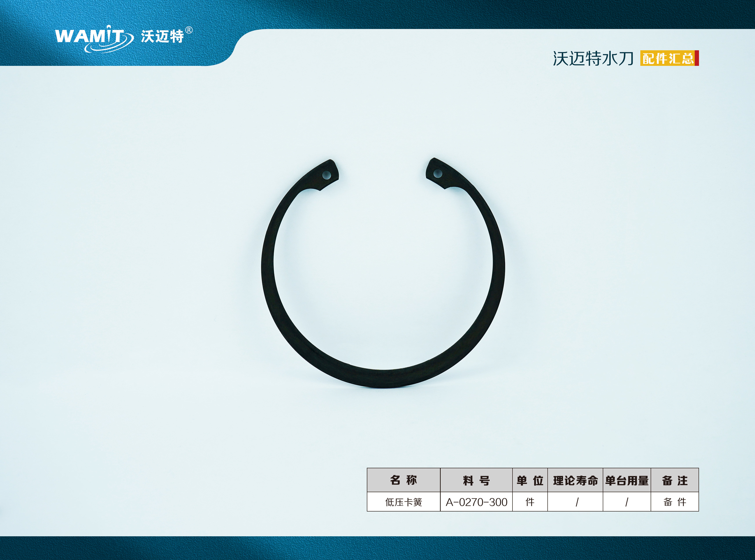Click the slash under 单台用量
The image size is (755, 560).
(627, 502)
